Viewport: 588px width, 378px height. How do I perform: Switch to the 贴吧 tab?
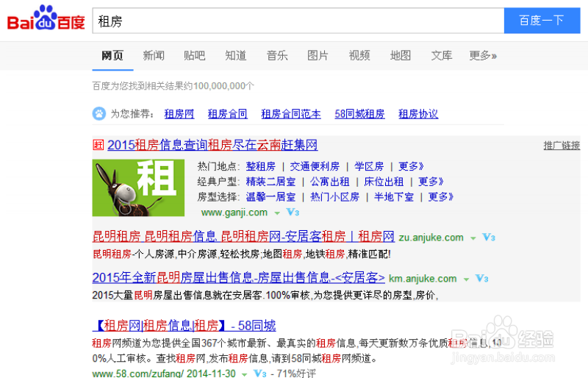(195, 56)
